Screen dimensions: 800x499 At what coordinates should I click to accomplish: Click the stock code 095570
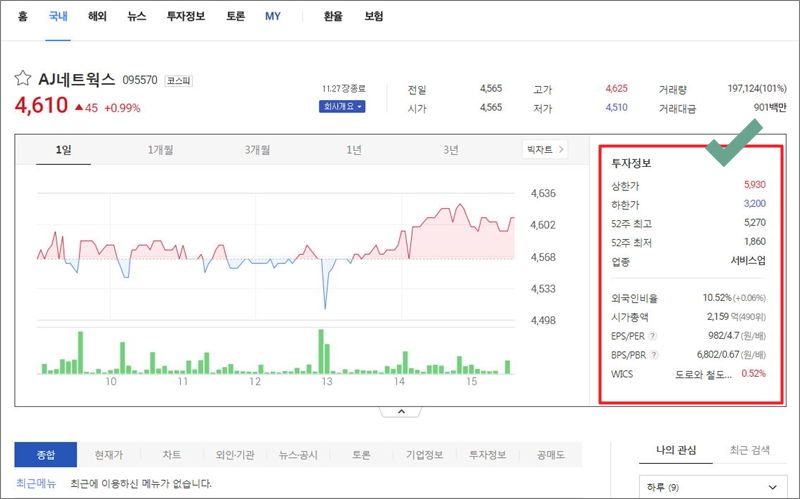(x=140, y=80)
